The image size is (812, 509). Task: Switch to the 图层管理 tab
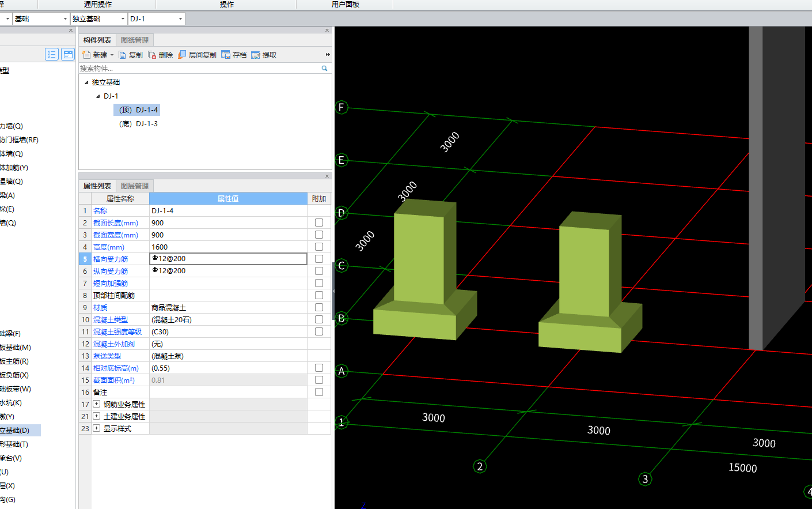pyautogui.click(x=135, y=186)
